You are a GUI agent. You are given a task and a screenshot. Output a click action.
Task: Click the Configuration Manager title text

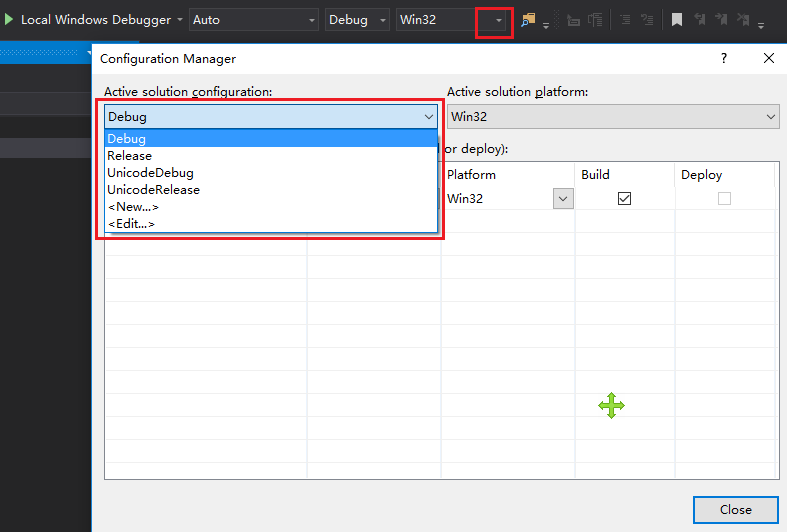(168, 59)
